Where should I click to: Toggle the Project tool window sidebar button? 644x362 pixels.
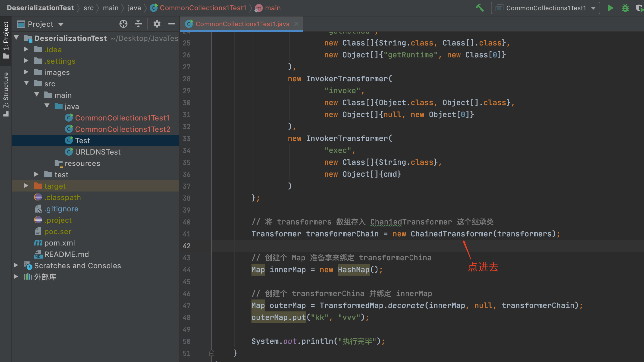click(x=6, y=40)
